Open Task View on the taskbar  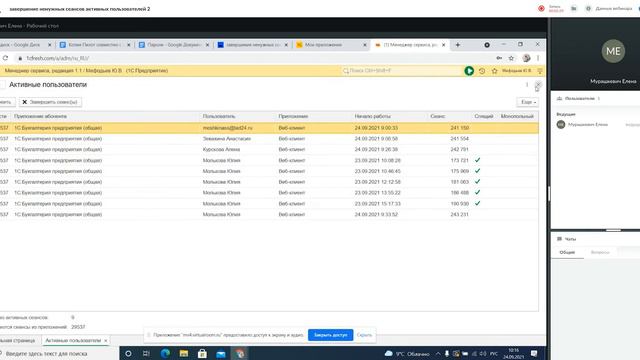click(146, 353)
